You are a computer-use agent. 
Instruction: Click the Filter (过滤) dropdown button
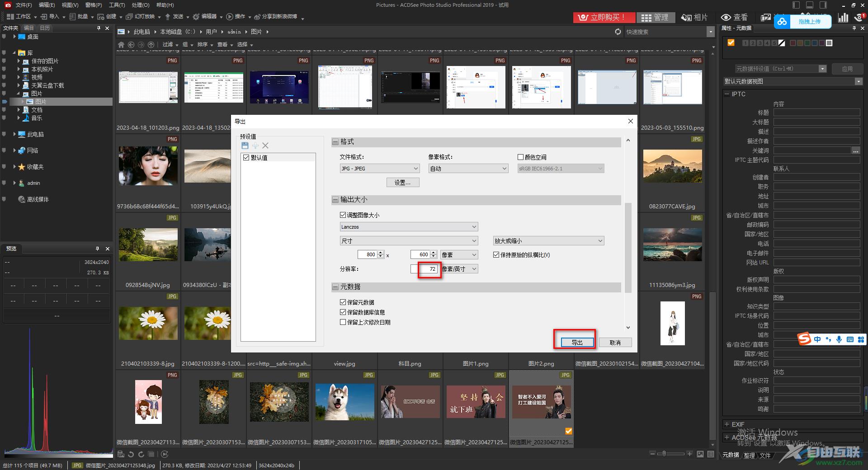169,44
